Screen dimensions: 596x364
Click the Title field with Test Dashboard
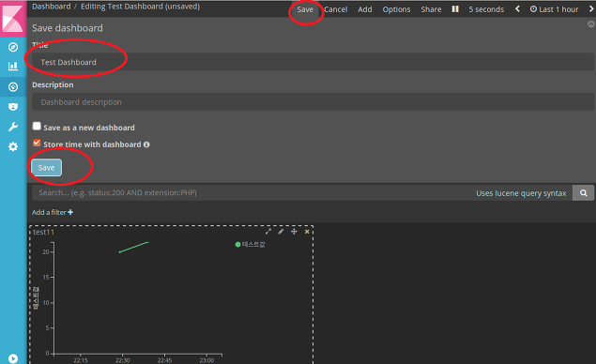click(x=313, y=62)
